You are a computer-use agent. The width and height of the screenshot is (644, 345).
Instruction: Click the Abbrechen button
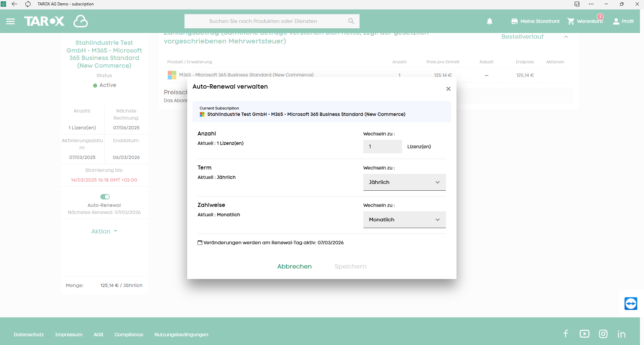295,266
